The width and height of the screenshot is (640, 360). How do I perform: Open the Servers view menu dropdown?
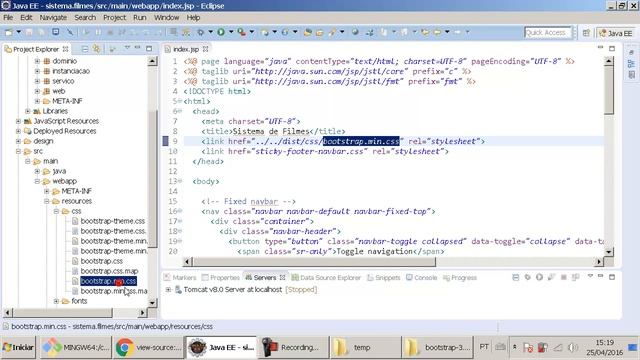[x=590, y=276]
